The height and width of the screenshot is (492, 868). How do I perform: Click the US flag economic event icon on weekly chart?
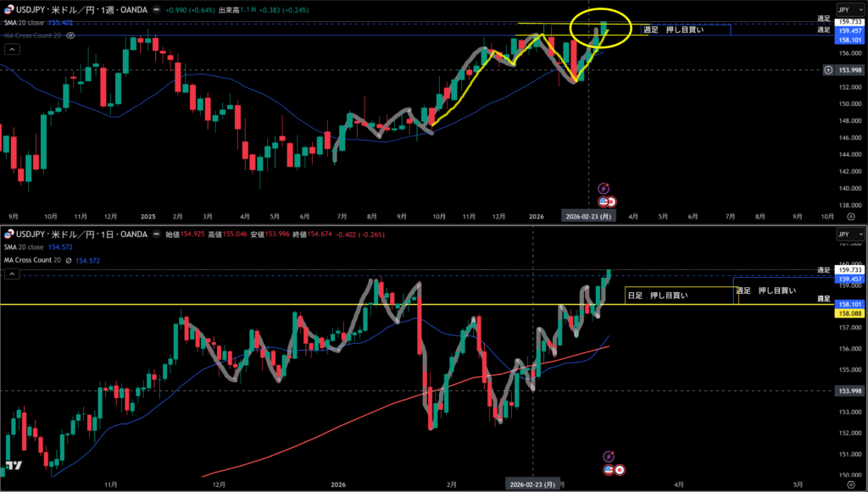pyautogui.click(x=604, y=202)
